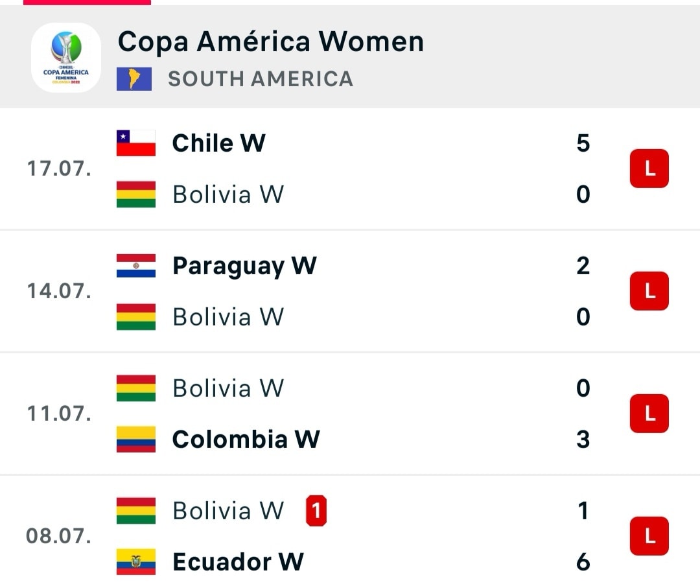The width and height of the screenshot is (700, 588).
Task: Open the 17.07. match date row
Action: 58,169
